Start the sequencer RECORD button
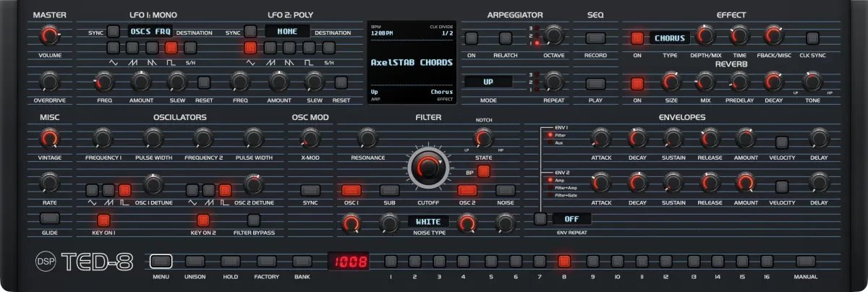The height and width of the screenshot is (292, 868). pos(595,38)
